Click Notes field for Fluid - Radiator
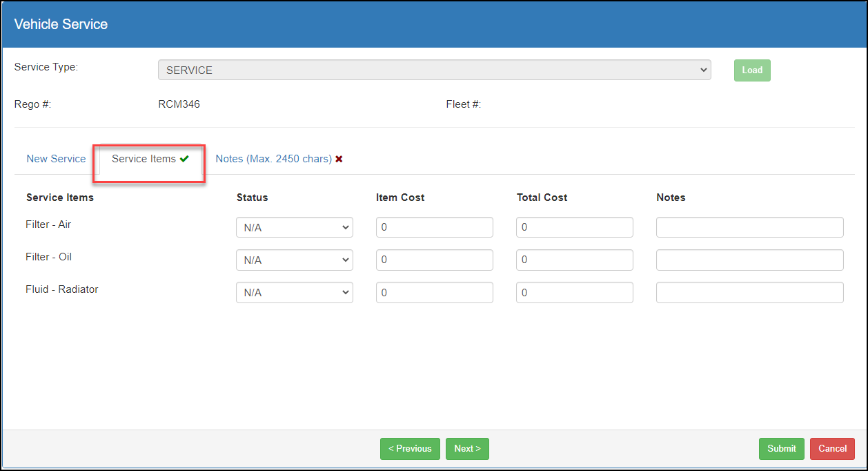The height and width of the screenshot is (471, 868). (x=750, y=292)
